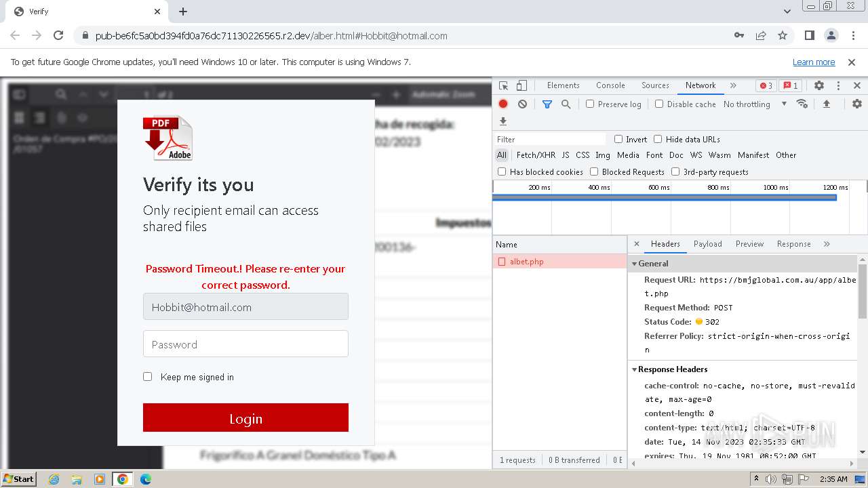Select the inspect element picker icon

tap(503, 85)
